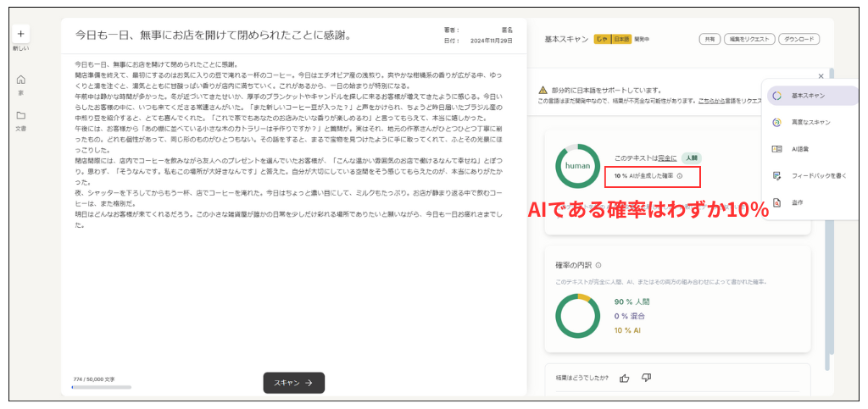
Task: Click the thumbs down feedback icon
Action: point(646,378)
